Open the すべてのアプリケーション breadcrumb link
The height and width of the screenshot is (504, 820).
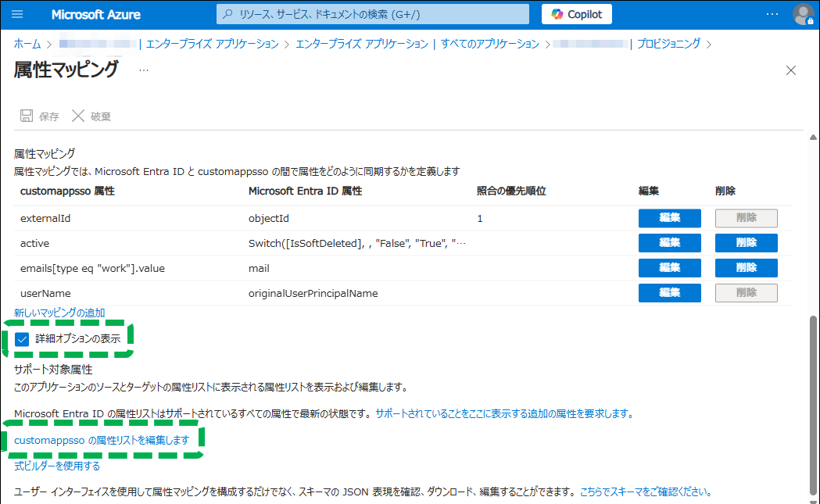pos(489,44)
